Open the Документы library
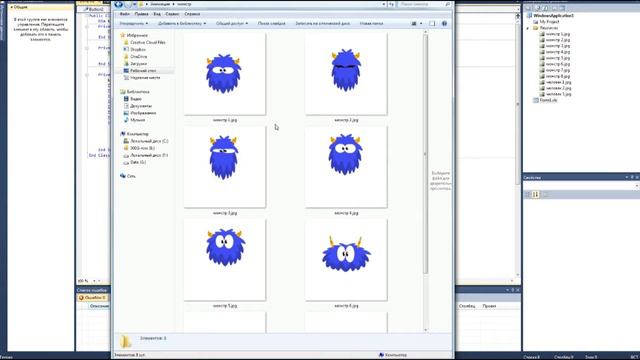 click(x=138, y=106)
